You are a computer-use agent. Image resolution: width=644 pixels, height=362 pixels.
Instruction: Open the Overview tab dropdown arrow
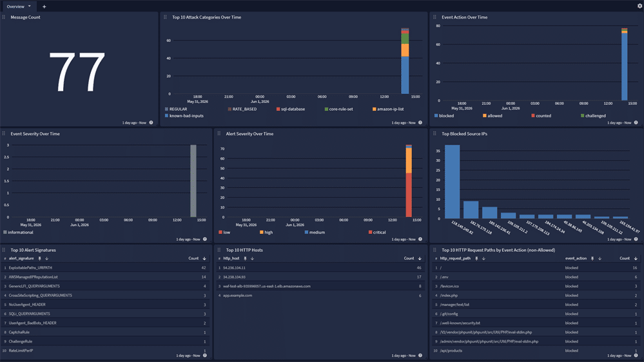pos(30,6)
